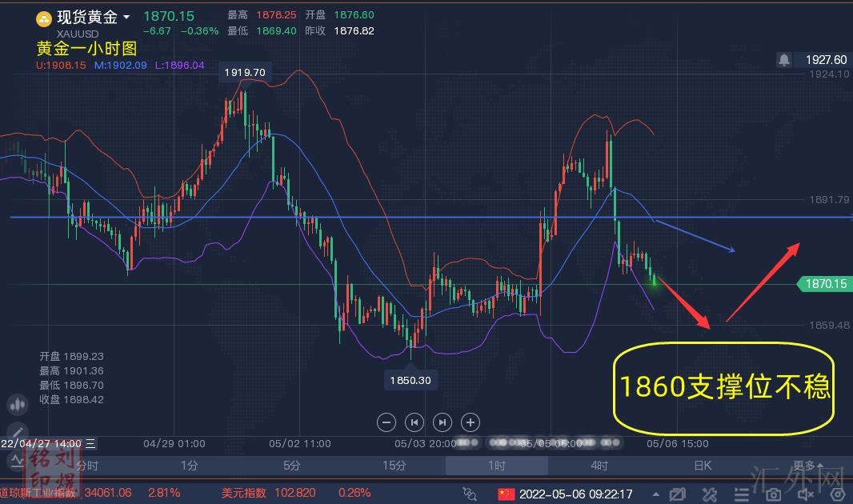Expand the 现货黄金 symbol dropdown
This screenshot has width=853, height=504.
click(126, 17)
